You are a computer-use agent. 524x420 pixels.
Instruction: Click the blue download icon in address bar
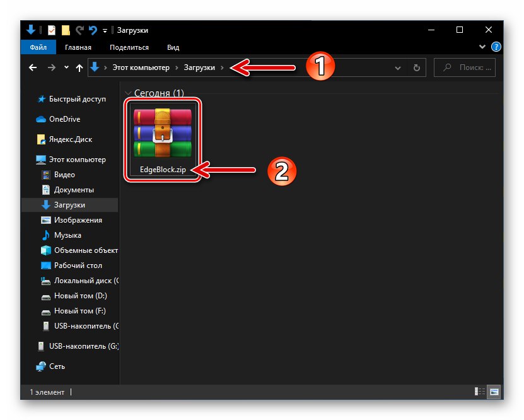tap(95, 67)
